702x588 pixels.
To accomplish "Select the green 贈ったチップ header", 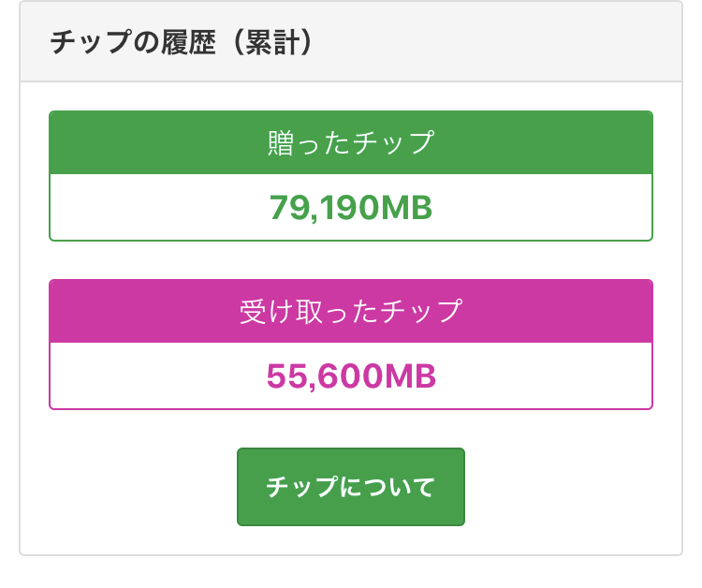I will [x=350, y=142].
